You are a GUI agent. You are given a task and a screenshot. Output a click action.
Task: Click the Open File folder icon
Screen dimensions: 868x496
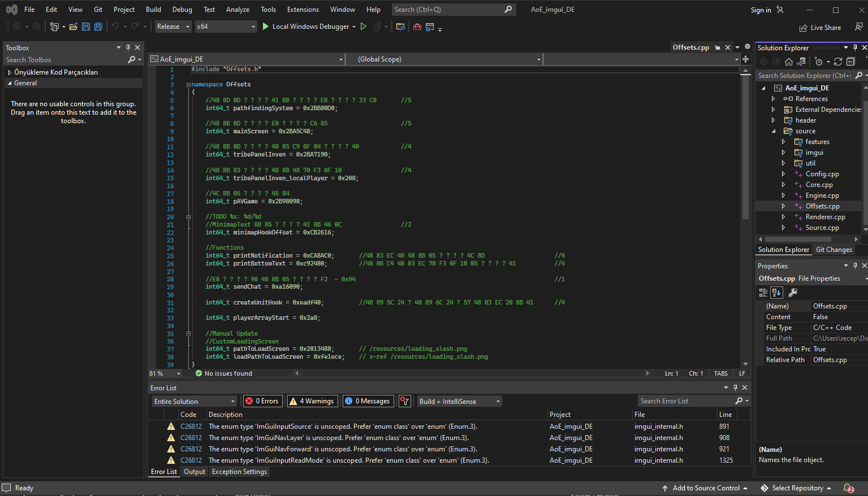tap(74, 27)
